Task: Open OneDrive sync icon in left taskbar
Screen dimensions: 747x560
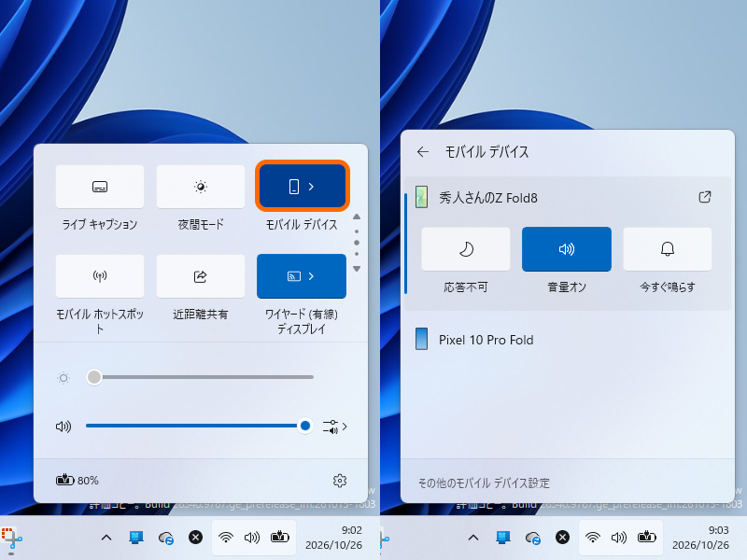Action: (x=166, y=538)
